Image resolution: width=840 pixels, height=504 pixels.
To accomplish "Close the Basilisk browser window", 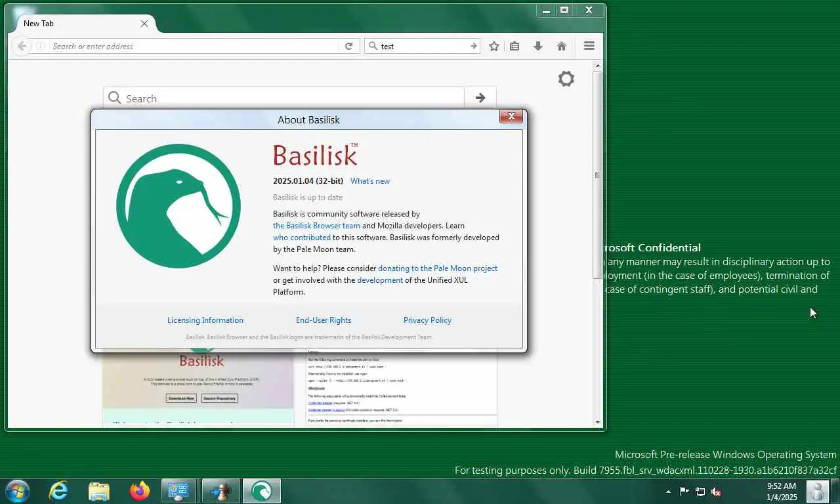I will point(589,10).
